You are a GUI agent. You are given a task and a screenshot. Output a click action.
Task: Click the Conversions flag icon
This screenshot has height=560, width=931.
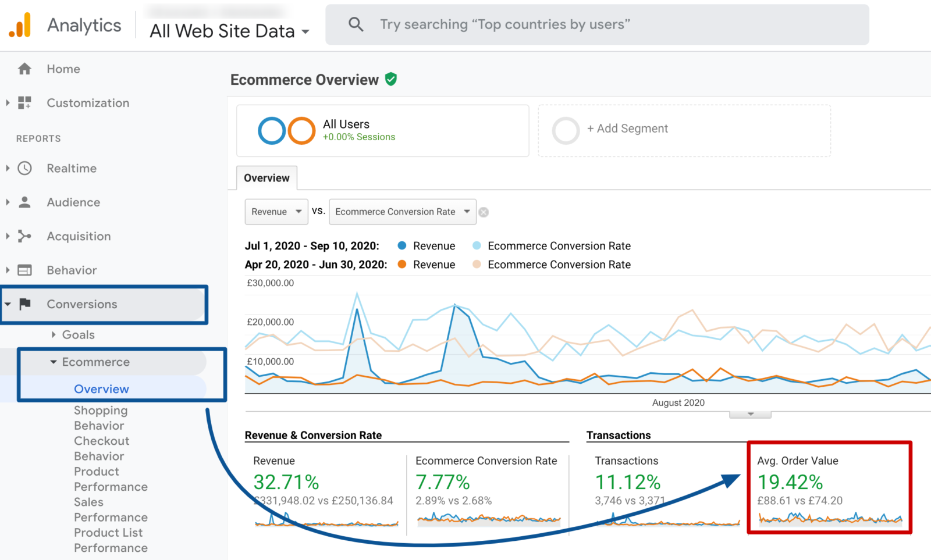[x=24, y=304]
